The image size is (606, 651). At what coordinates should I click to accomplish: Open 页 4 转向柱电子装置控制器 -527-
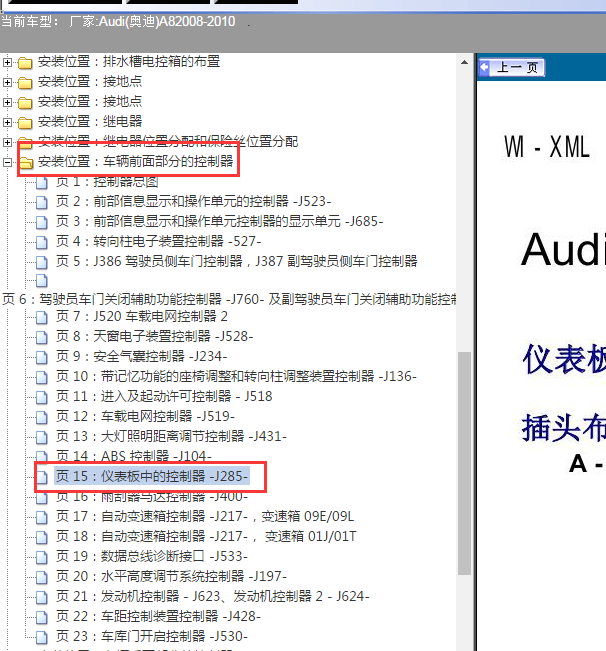[159, 241]
